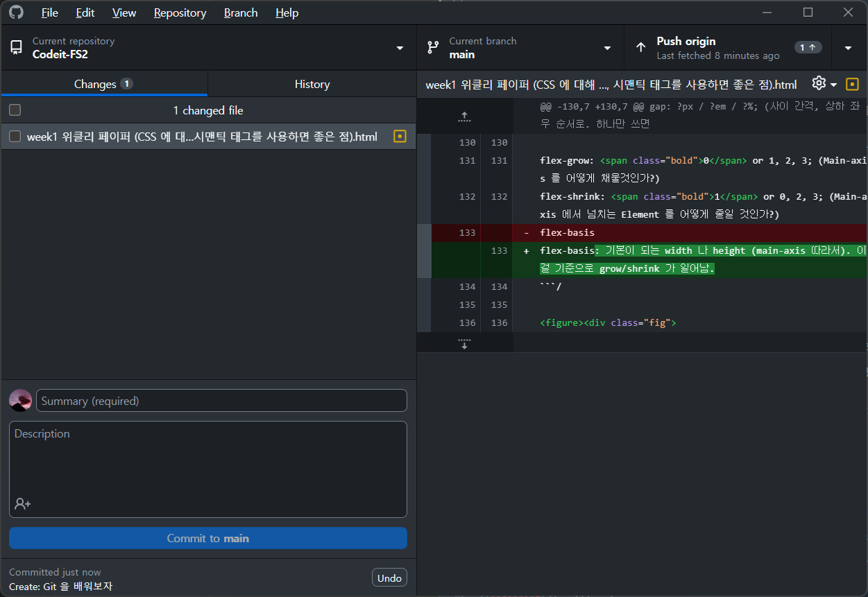This screenshot has height=597, width=868.
Task: Click the add co-authors icon
Action: (x=23, y=504)
